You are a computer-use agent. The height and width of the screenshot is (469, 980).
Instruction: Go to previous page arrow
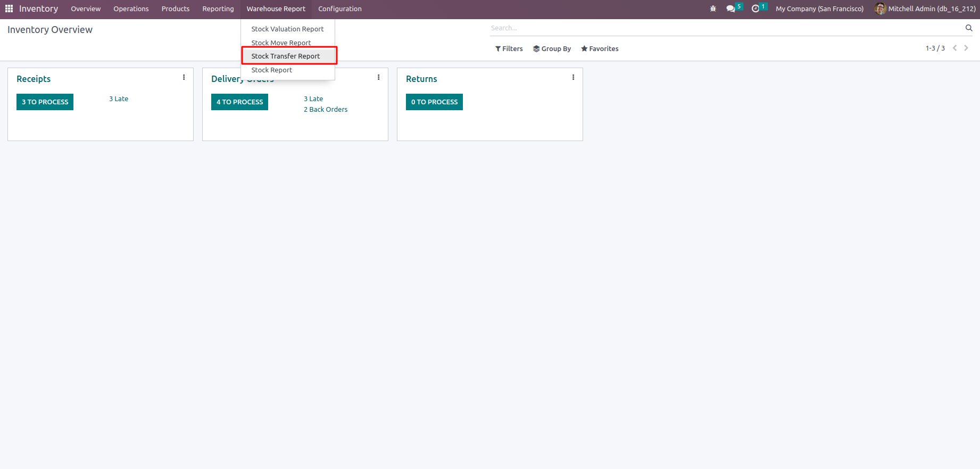(955, 48)
